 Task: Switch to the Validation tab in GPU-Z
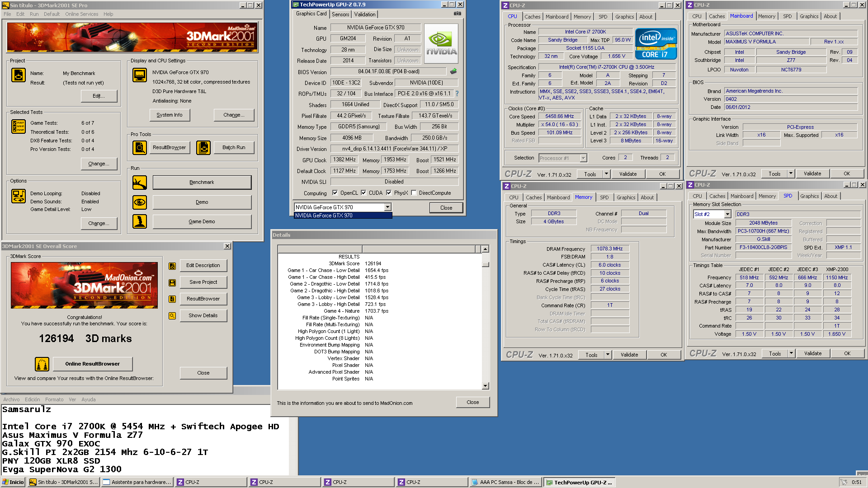pyautogui.click(x=364, y=14)
